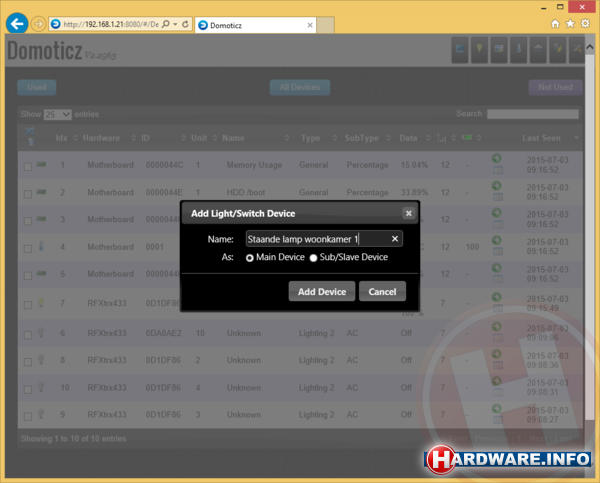600x483 pixels.
Task: Check the box for HDD /boot row
Action: (x=28, y=194)
